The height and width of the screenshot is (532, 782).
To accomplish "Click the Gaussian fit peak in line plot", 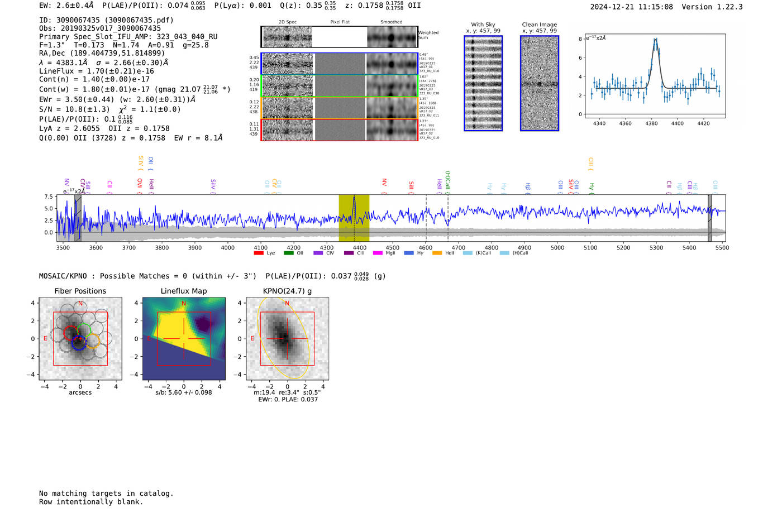I will coord(655,40).
